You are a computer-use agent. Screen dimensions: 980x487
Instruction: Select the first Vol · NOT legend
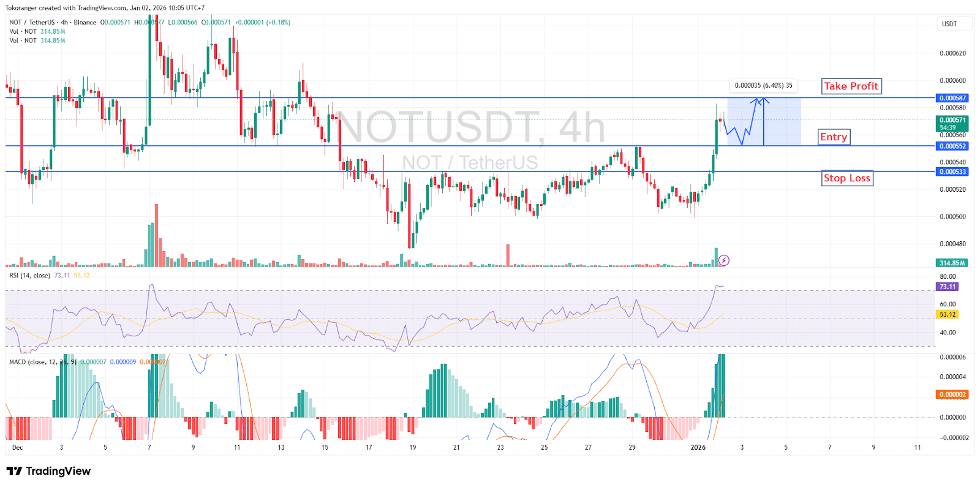click(23, 31)
